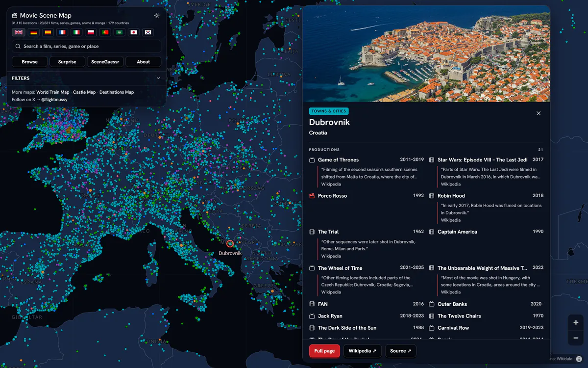The width and height of the screenshot is (588, 368).
Task: Click film icon beside Dark Side of the Sun
Action: click(312, 328)
